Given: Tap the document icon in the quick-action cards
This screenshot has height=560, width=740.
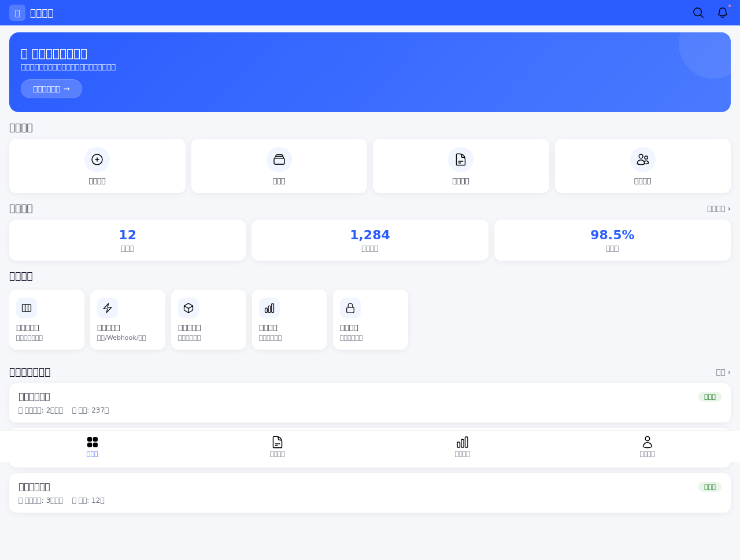Looking at the screenshot, I should 461,160.
